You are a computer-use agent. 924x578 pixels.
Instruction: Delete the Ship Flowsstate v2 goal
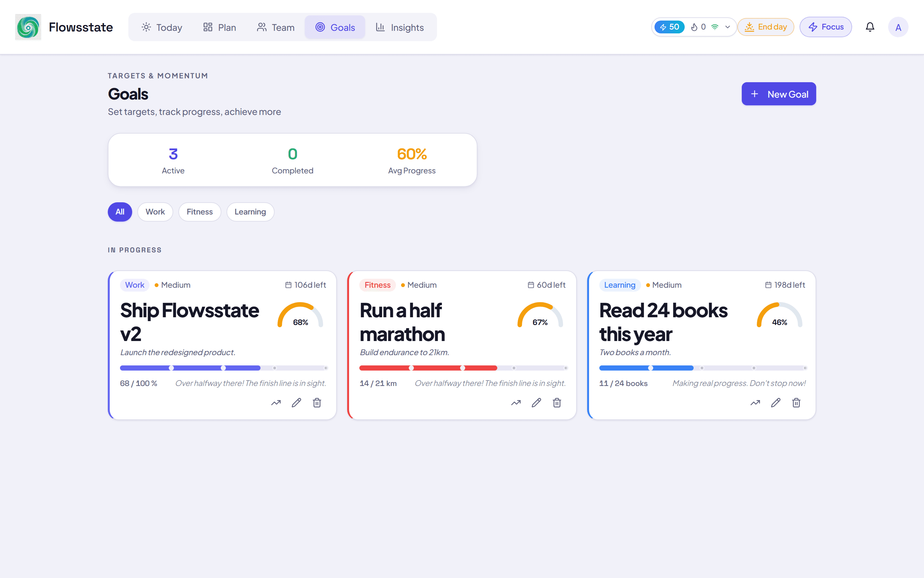pyautogui.click(x=317, y=403)
